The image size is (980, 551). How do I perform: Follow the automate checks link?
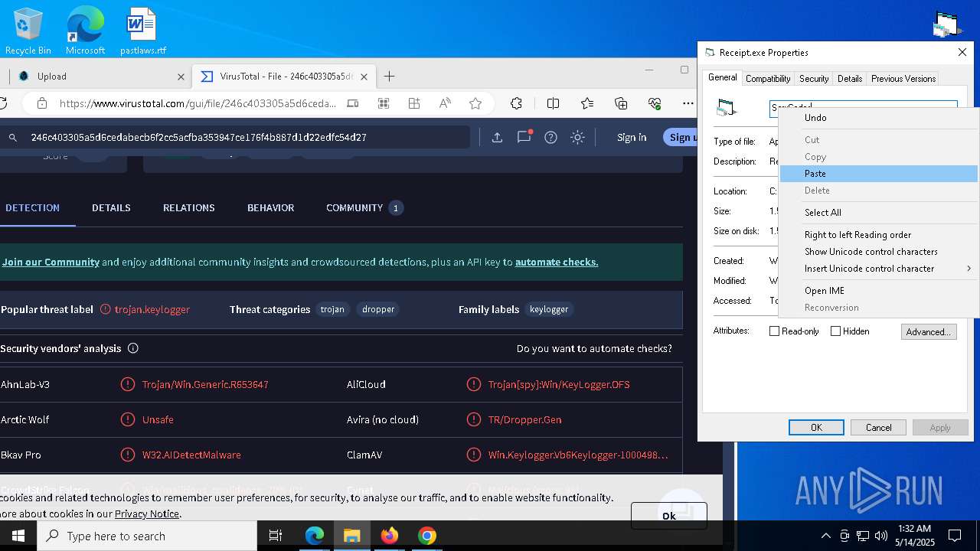coord(557,262)
